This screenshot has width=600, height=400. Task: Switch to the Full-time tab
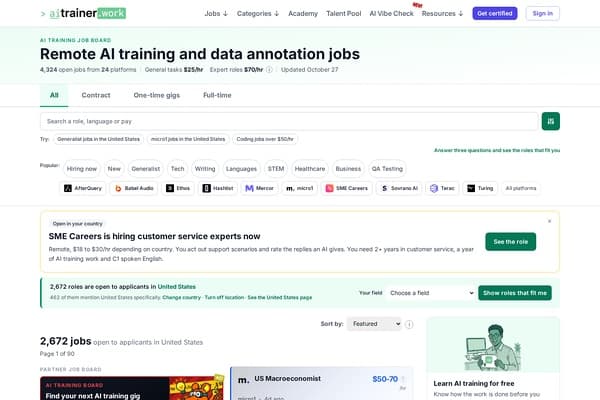click(x=217, y=95)
